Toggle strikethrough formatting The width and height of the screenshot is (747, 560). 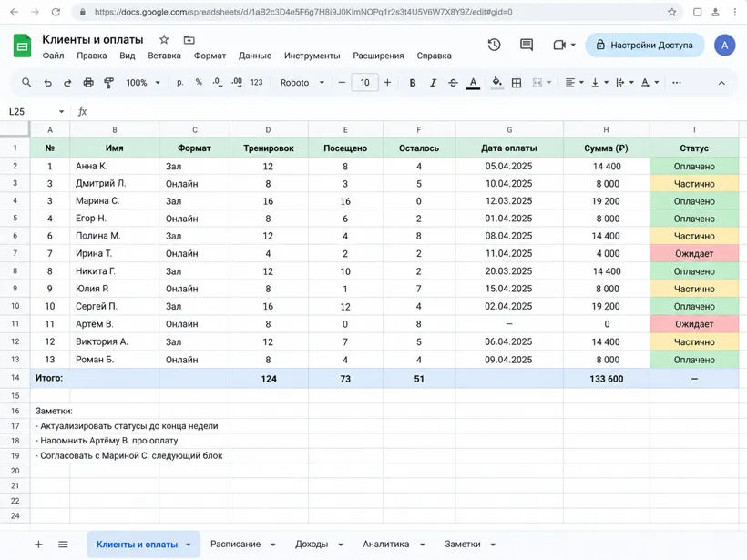453,83
